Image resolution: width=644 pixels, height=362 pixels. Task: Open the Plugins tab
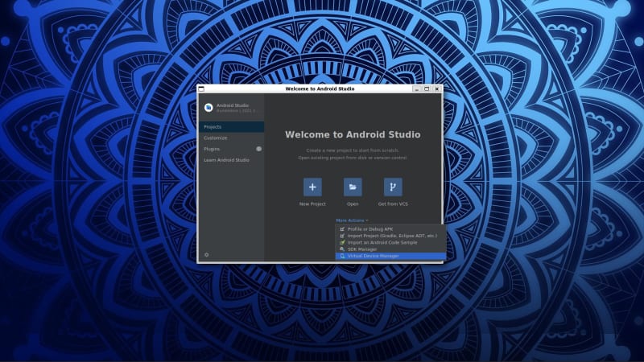(x=231, y=149)
